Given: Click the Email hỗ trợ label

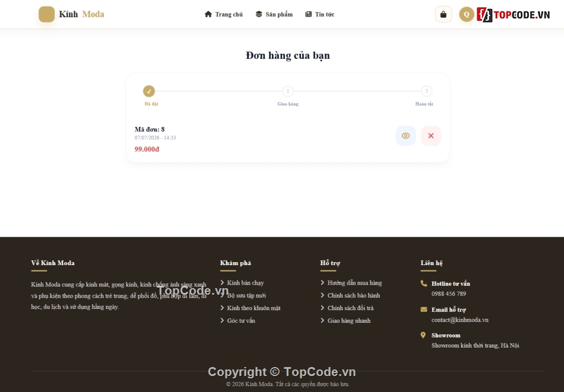Looking at the screenshot, I should pyautogui.click(x=449, y=310).
